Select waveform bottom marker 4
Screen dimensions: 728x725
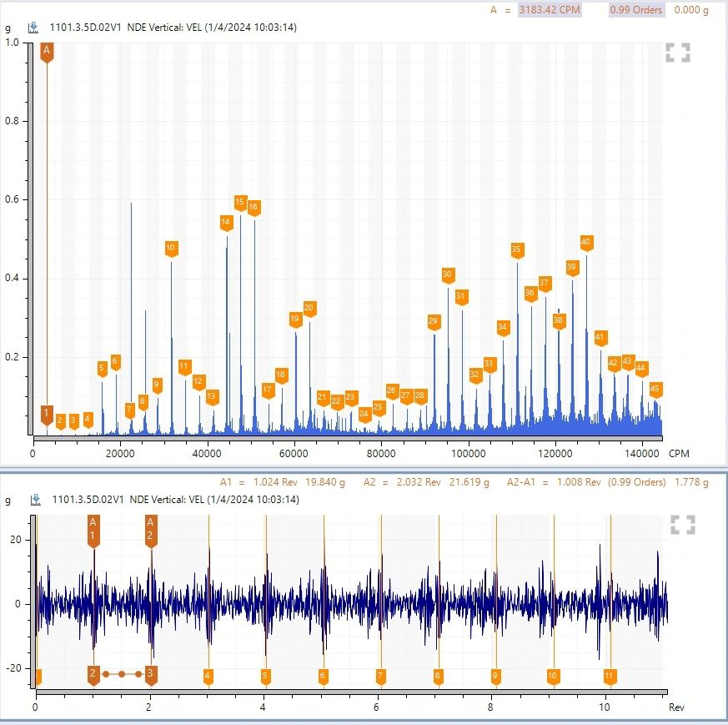tap(208, 677)
